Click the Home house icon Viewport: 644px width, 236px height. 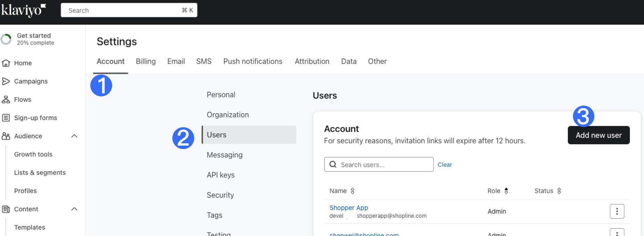click(x=6, y=63)
